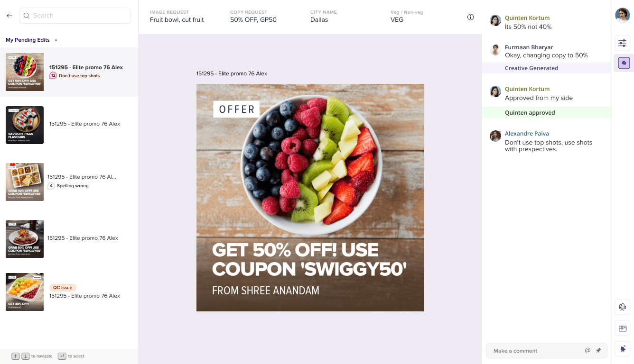
Task: Select the QC Issue tagged item
Action: click(x=69, y=292)
